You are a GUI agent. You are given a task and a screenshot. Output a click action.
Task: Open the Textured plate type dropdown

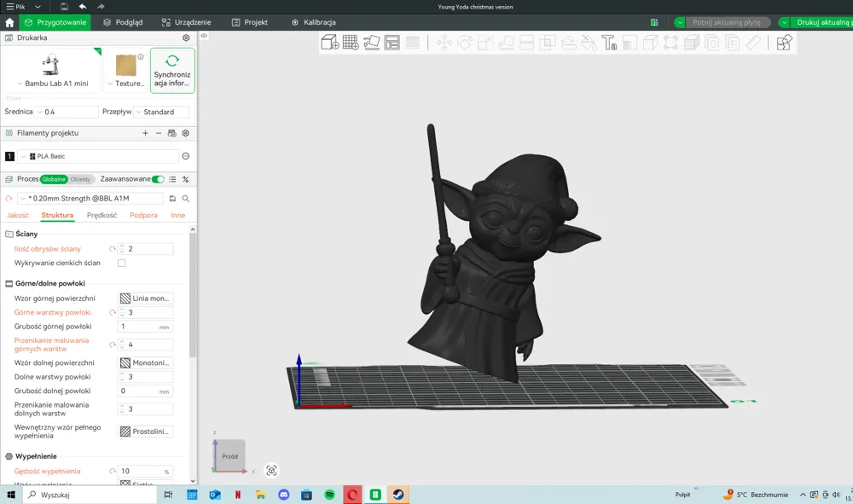pyautogui.click(x=125, y=84)
